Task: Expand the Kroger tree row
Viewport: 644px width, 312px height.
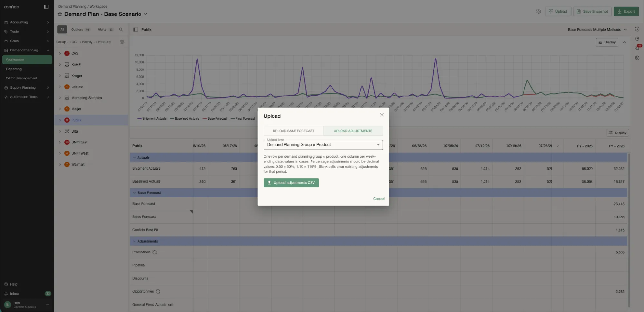Action: tap(60, 76)
